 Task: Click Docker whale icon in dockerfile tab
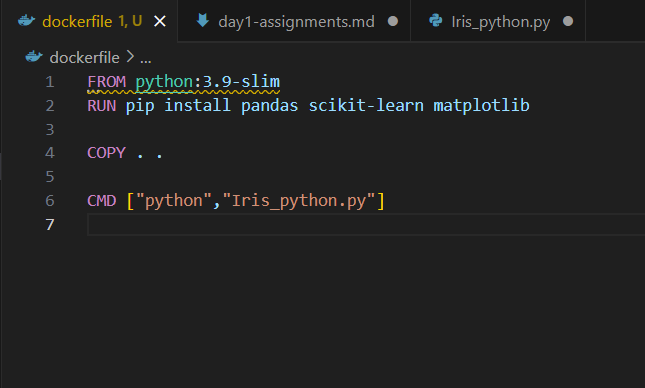26,21
